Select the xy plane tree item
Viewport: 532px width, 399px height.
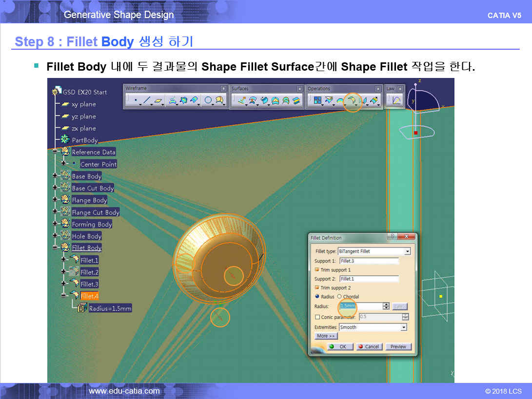[83, 104]
